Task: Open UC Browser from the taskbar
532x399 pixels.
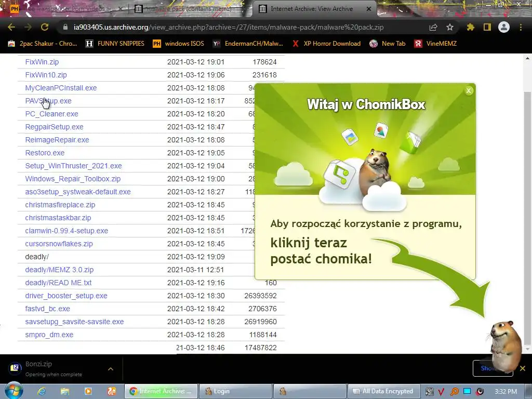Action: [112, 391]
